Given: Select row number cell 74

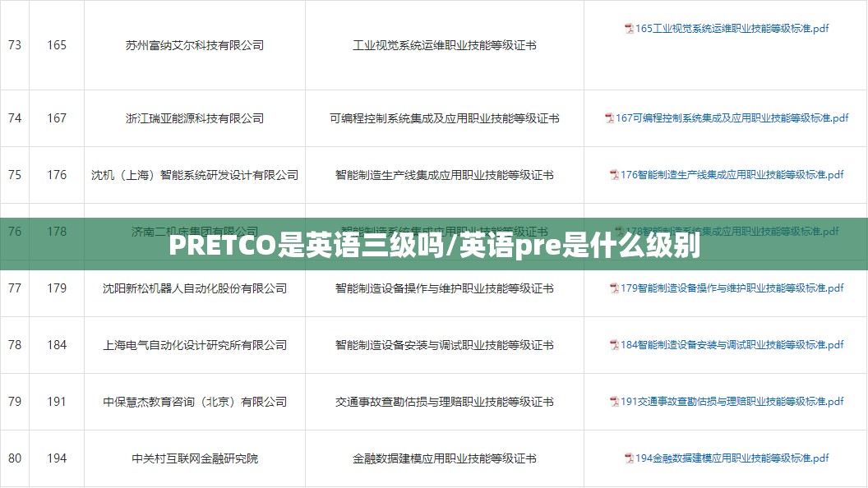Looking at the screenshot, I should 15,118.
